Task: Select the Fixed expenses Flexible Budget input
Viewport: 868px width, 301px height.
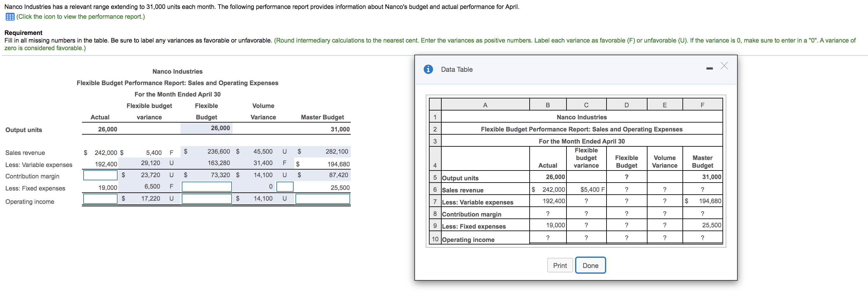Action: pos(207,187)
